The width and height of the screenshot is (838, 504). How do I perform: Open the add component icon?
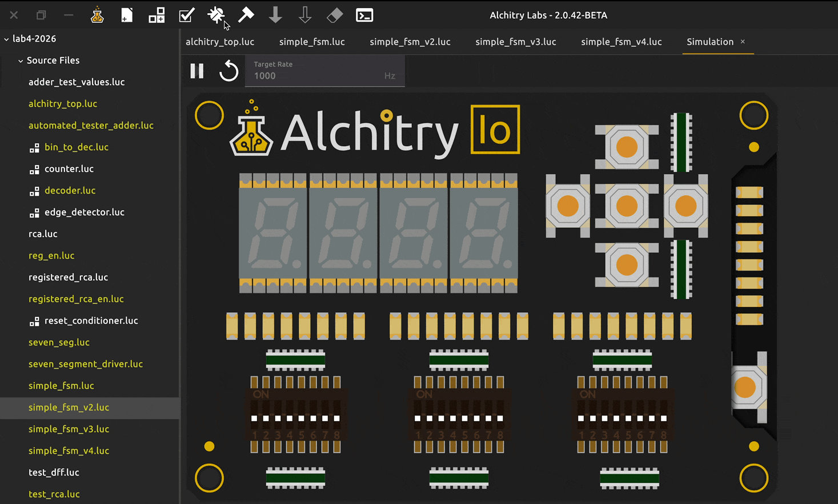pyautogui.click(x=157, y=15)
